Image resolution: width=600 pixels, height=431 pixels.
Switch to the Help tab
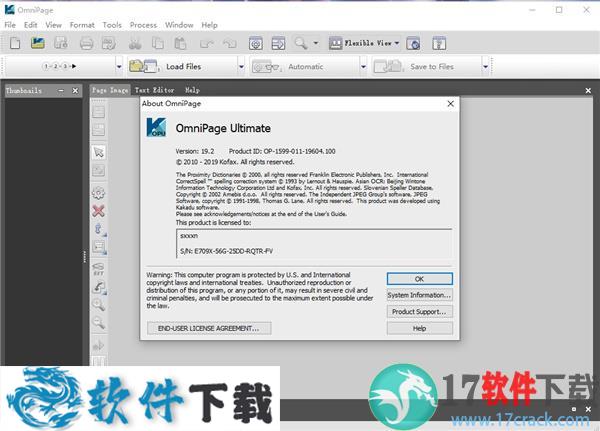[192, 90]
